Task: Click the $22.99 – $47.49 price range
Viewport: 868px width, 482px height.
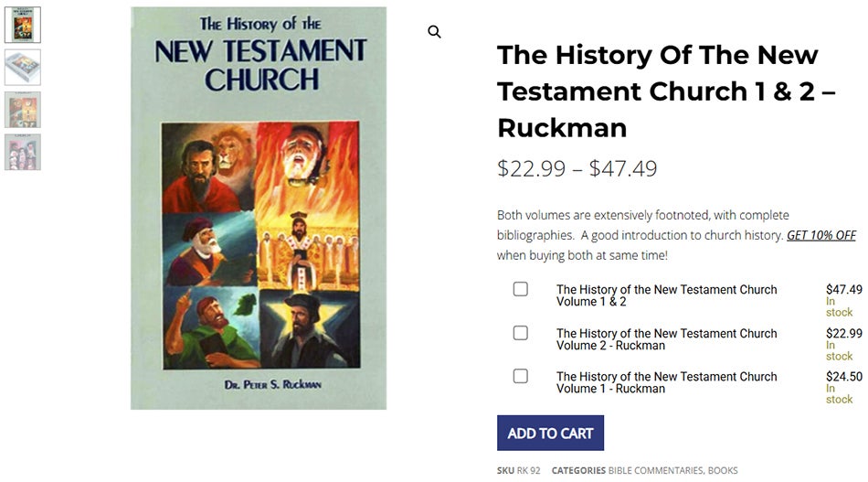Action: coord(577,168)
